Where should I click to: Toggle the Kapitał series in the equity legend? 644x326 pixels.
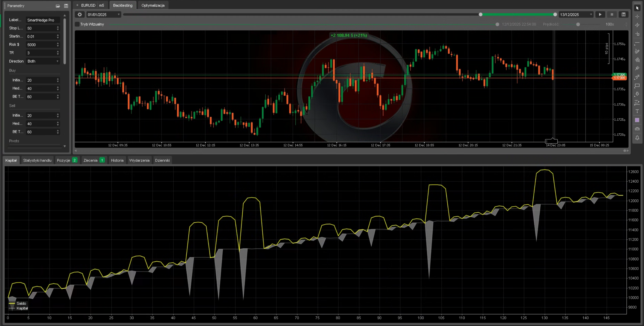[22, 308]
